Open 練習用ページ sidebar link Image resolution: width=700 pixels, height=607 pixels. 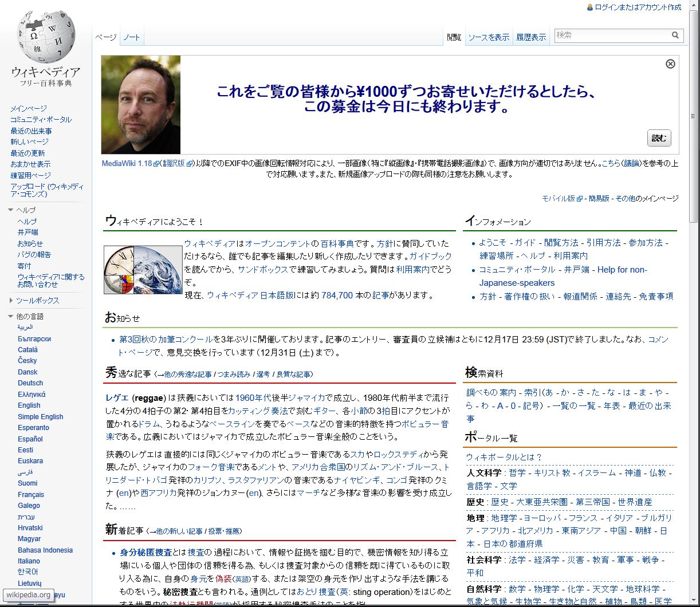[x=30, y=176]
